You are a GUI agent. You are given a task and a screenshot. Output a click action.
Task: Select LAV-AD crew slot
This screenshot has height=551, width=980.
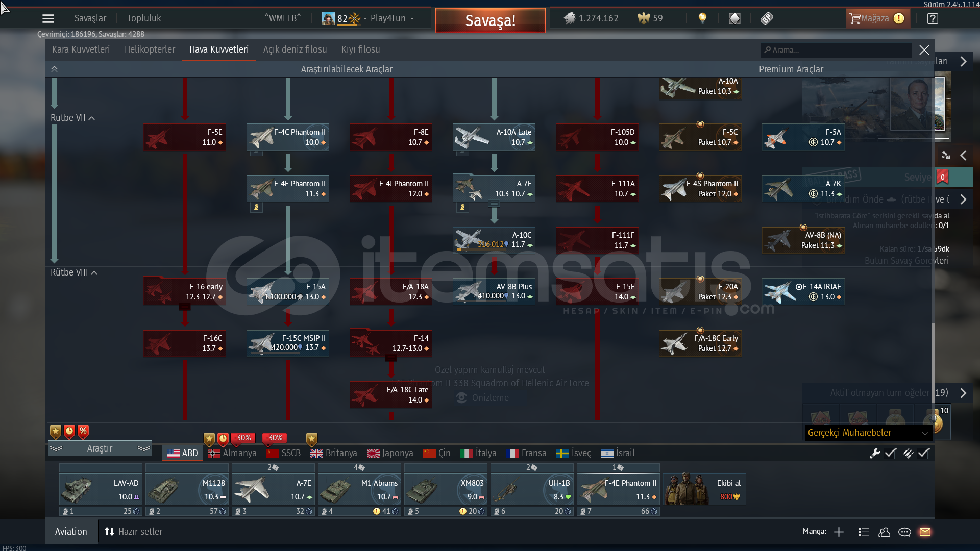point(101,490)
